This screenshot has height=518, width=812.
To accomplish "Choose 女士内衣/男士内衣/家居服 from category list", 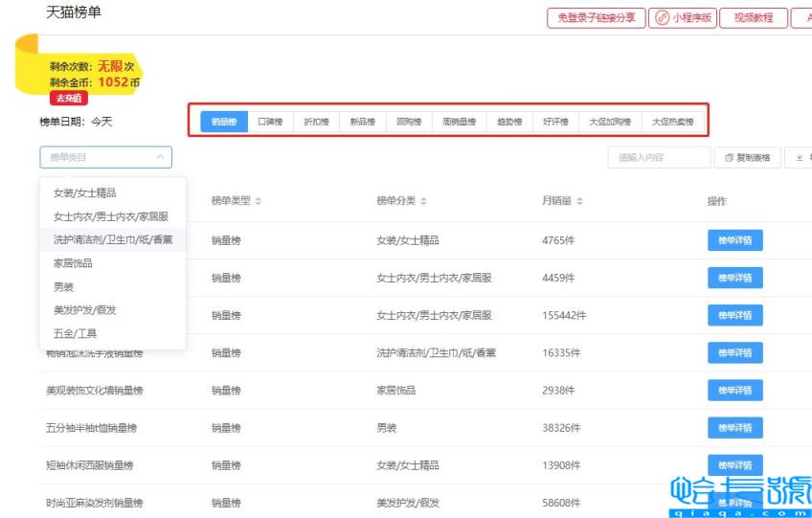I will (x=112, y=216).
